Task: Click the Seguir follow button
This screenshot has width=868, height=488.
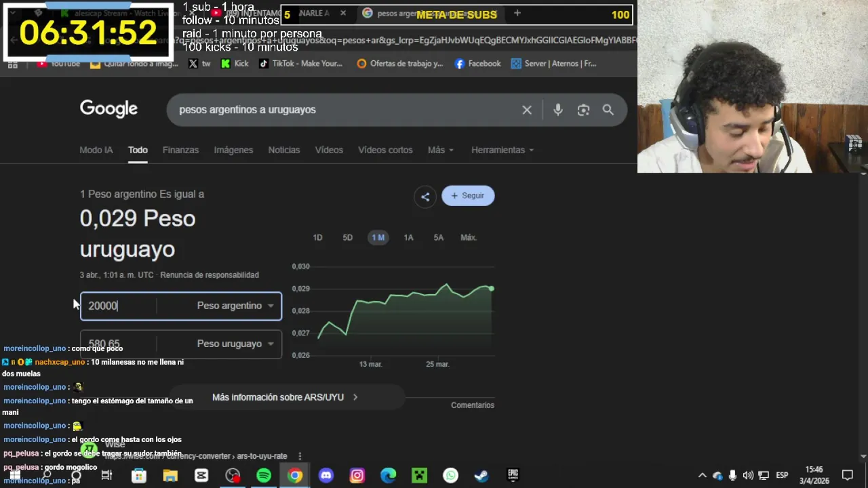Action: pyautogui.click(x=468, y=196)
